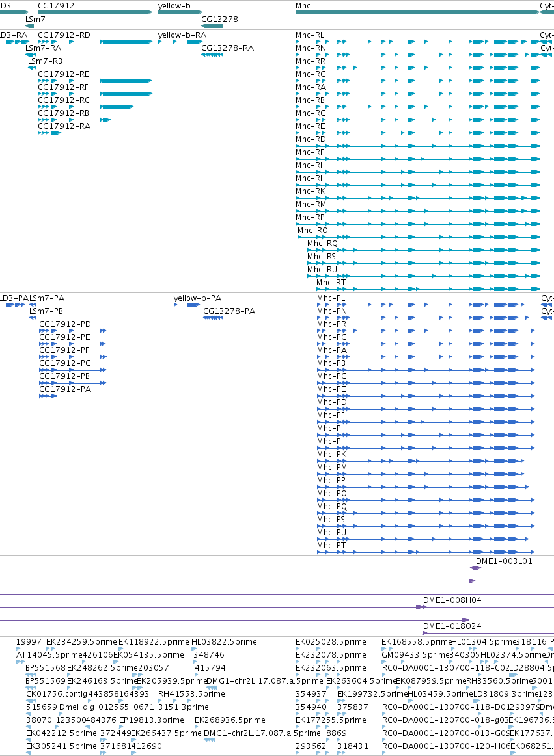Open the Mhc gene label
Viewport: 554px width, 756px height.
[x=303, y=6]
